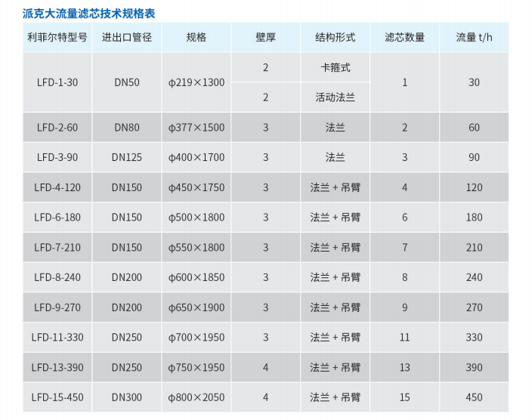532x420 pixels.
Task: Select spec cell φ377×1500
Action: tap(196, 128)
